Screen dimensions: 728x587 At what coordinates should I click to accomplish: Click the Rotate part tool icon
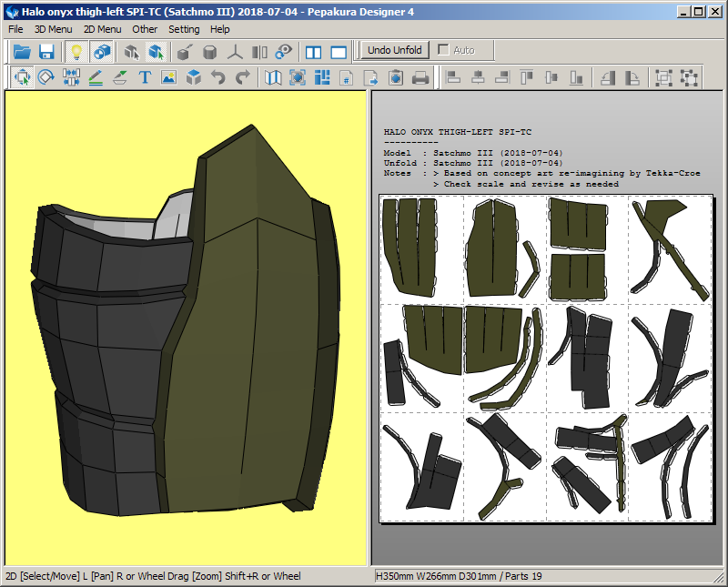coord(45,77)
